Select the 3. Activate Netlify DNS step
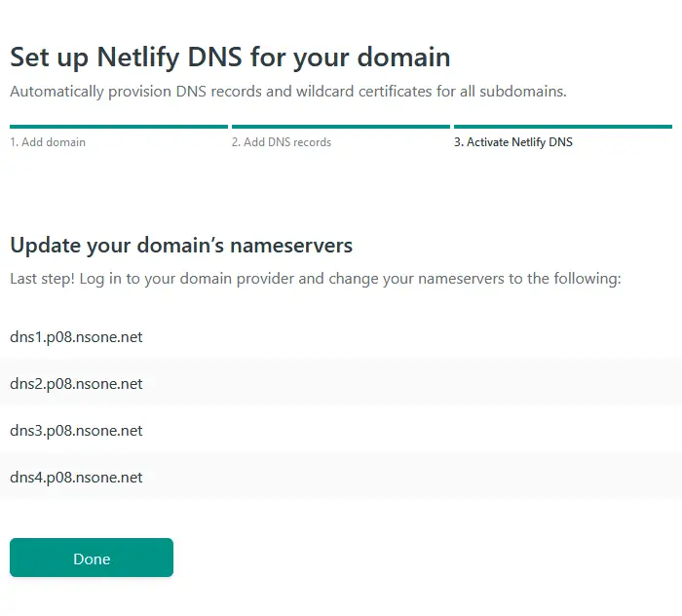Screen dimensions: 682x616 [x=513, y=142]
